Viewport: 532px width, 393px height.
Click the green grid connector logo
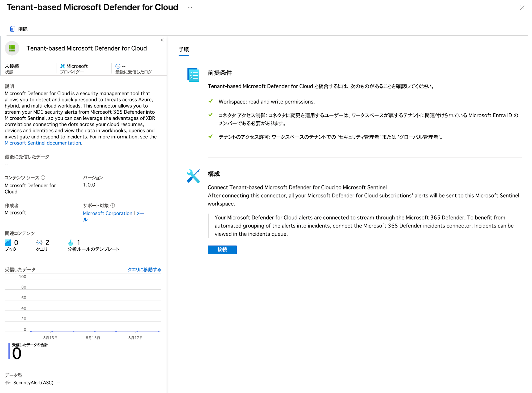tap(12, 48)
